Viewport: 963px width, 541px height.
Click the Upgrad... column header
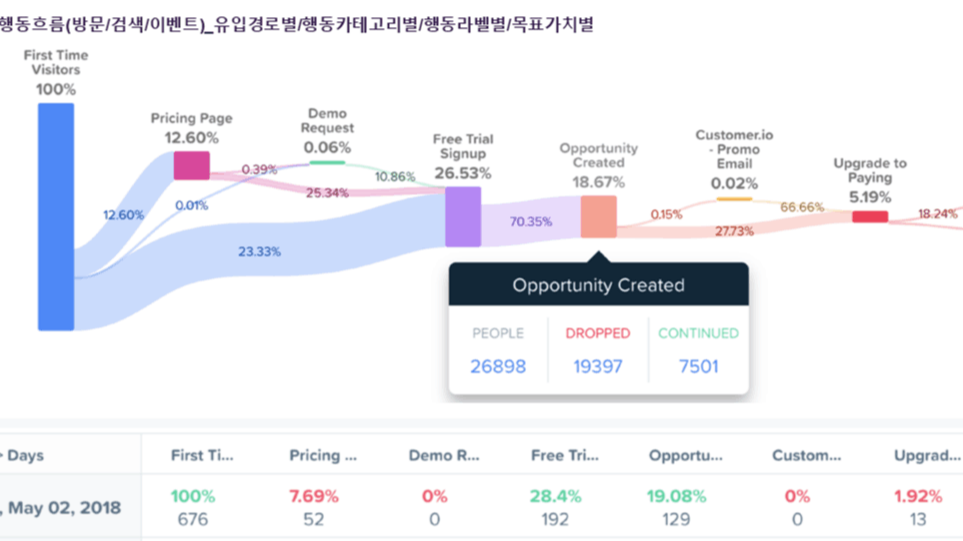click(x=927, y=456)
